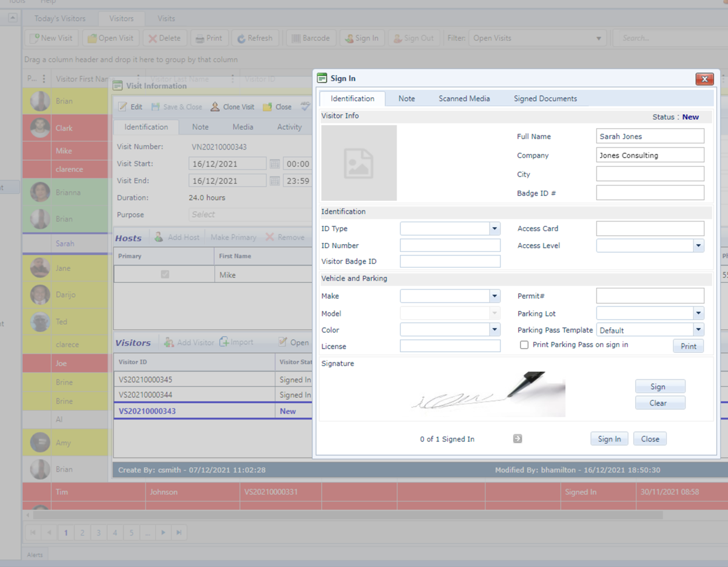The width and height of the screenshot is (728, 567).
Task: Click the Open icon in Visitors section
Action: tap(283, 342)
